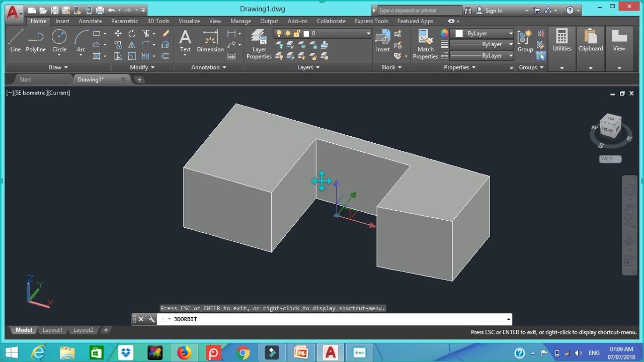Toggle the current layer lightbulb on/off
Viewport: 644px width, 362px height.
(x=279, y=34)
